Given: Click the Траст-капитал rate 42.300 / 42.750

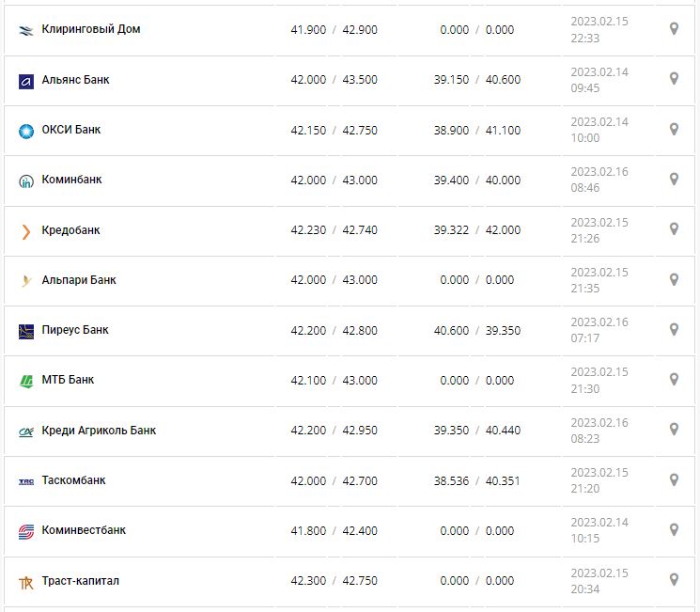Looking at the screenshot, I should 334,581.
